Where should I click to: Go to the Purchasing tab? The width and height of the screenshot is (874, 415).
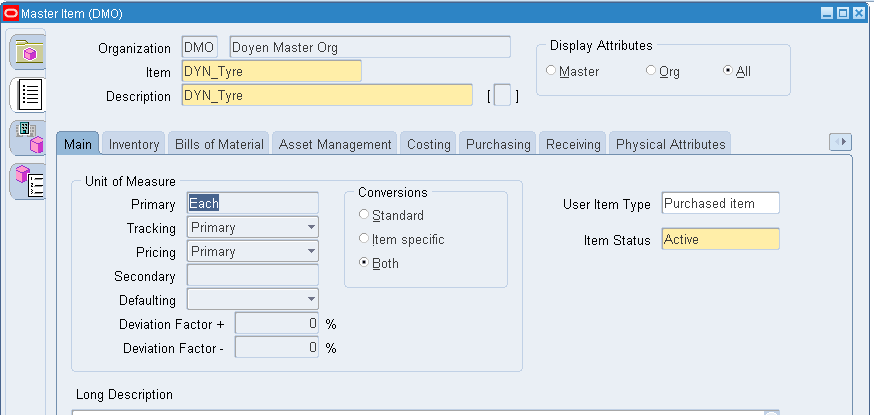click(498, 144)
